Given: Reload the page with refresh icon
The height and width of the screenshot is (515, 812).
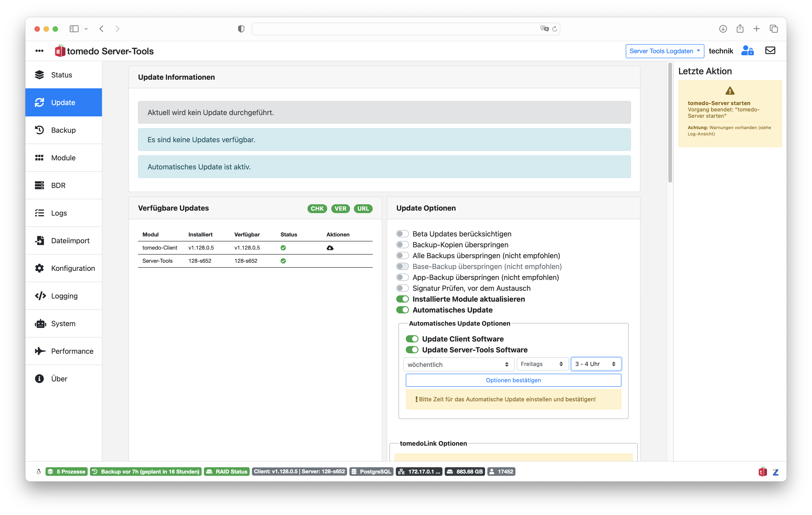Looking at the screenshot, I should point(555,29).
